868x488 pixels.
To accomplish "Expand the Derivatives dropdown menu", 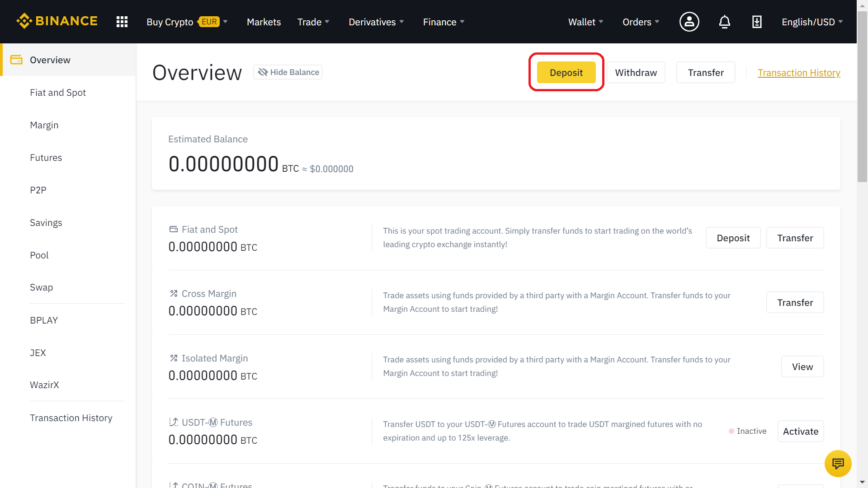I will (x=376, y=22).
